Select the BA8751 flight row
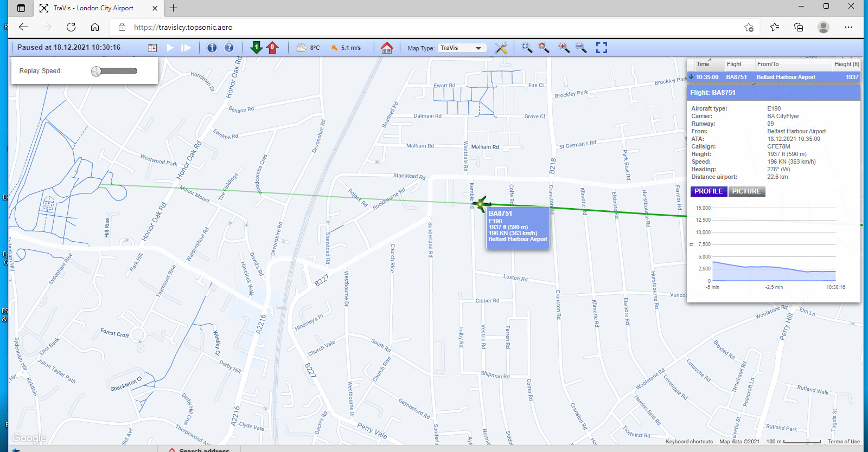Viewport: 868px width, 452px height. pos(774,77)
